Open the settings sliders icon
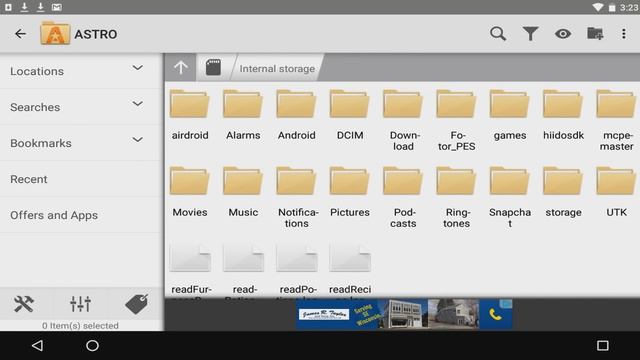 point(80,304)
